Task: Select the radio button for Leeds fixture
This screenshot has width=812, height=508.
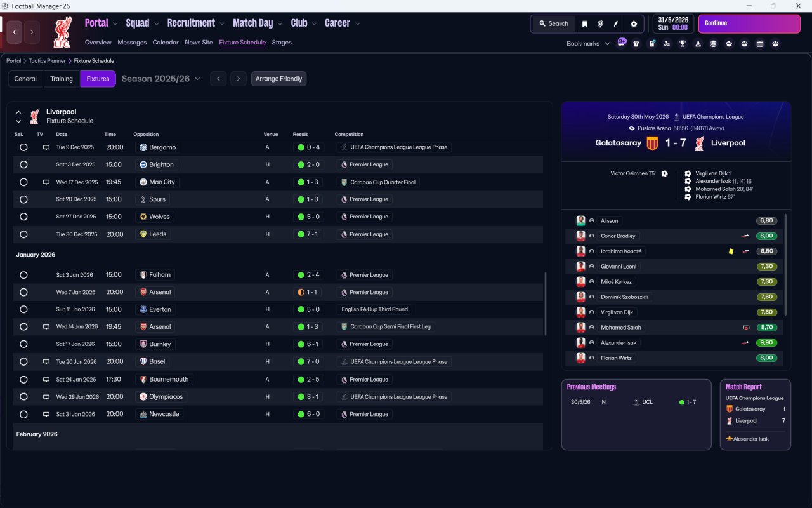Action: pyautogui.click(x=23, y=234)
